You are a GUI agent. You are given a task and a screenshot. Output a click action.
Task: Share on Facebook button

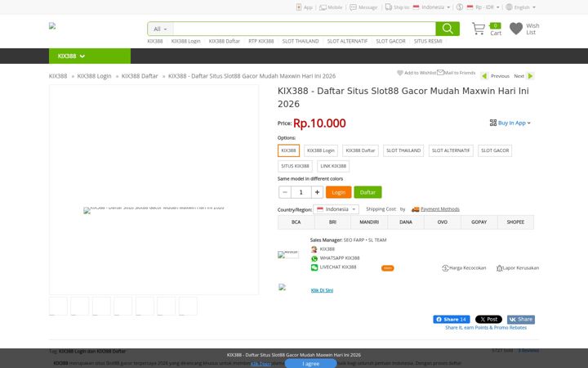pyautogui.click(x=451, y=319)
